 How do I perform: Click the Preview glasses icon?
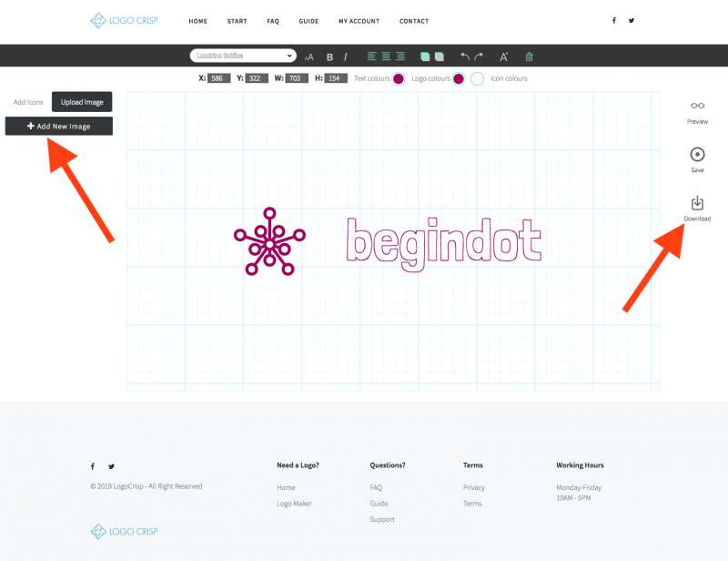coord(697,106)
